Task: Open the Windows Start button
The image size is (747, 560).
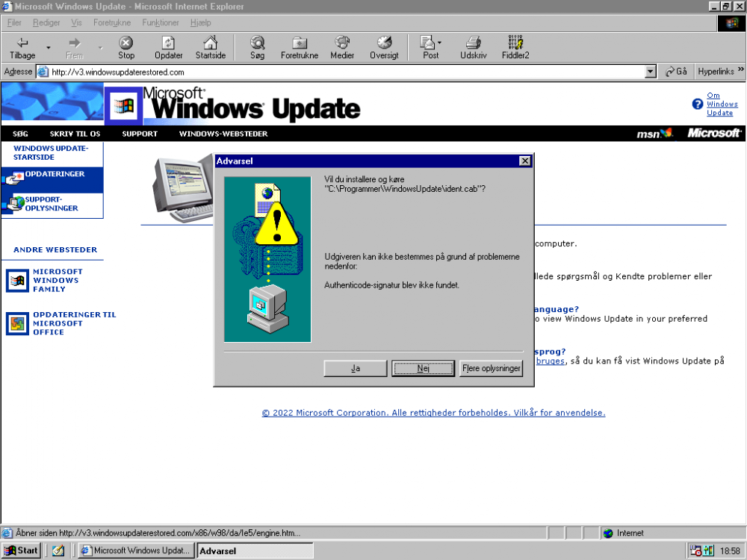Action: pos(21,551)
